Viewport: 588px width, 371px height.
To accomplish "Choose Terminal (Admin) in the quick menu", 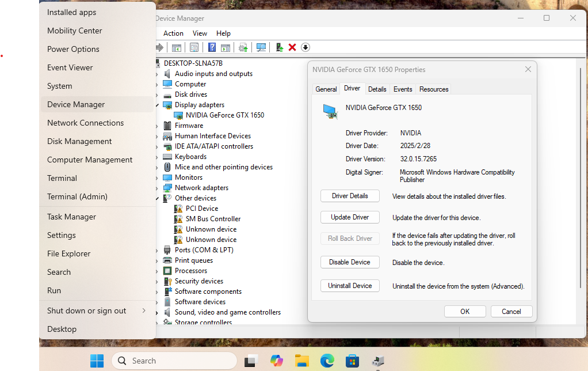I will (97, 196).
